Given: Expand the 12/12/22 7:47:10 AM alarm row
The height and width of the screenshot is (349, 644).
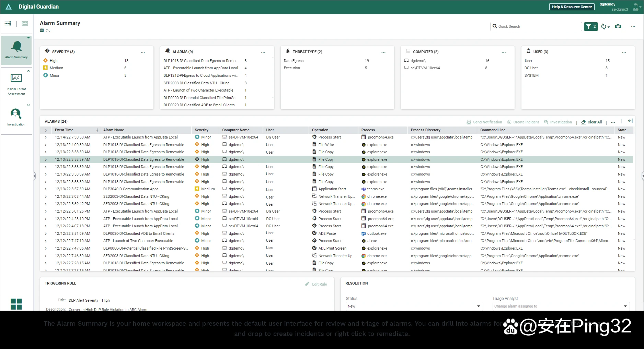Looking at the screenshot, I should [x=46, y=241].
